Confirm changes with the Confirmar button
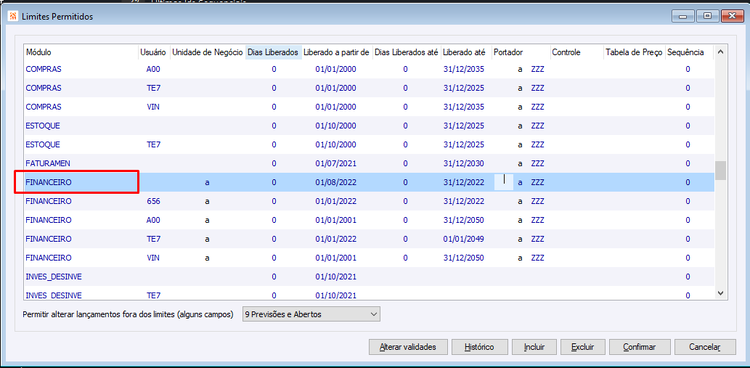This screenshot has width=750, height=368. pos(640,347)
